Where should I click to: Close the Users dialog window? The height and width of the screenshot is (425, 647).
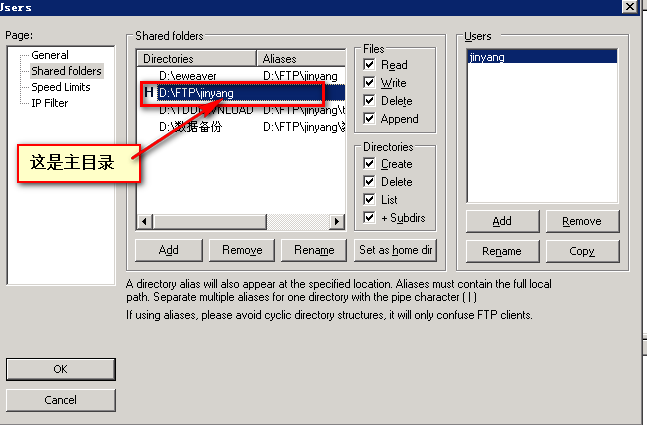(x=629, y=6)
